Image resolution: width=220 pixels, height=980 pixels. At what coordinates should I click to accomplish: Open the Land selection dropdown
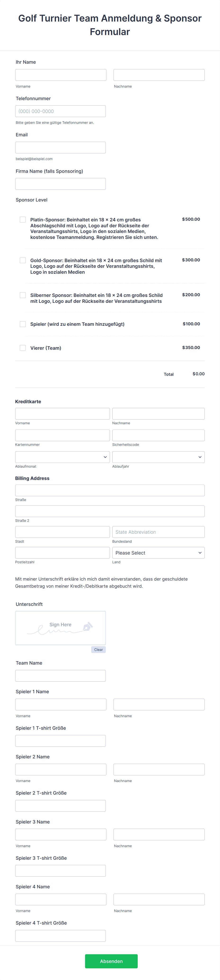click(158, 552)
